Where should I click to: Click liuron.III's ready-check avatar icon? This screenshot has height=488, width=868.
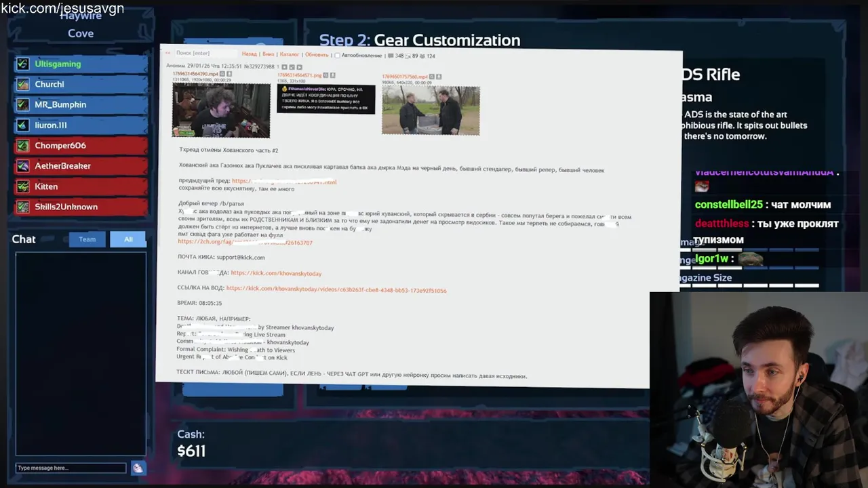(x=22, y=125)
